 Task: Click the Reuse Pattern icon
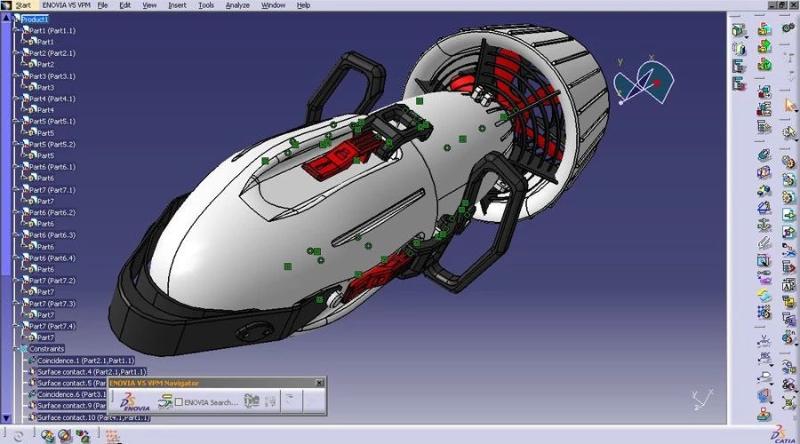[x=764, y=312]
